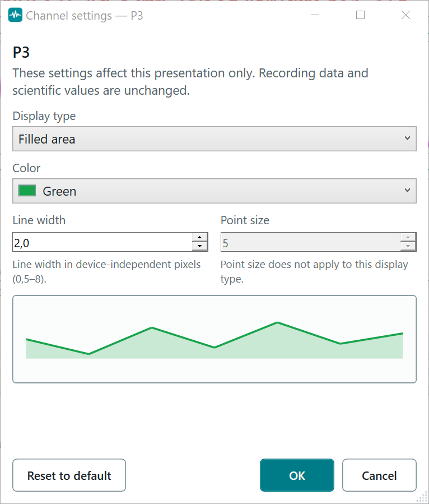Close the Channel settings dialog
Viewport: 429px width, 504px height.
pos(405,15)
